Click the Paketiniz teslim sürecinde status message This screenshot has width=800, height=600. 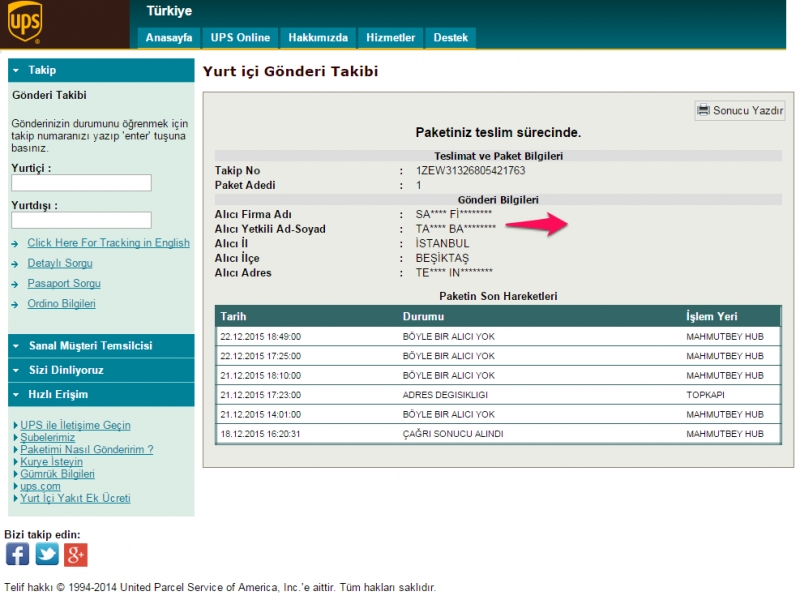point(498,133)
